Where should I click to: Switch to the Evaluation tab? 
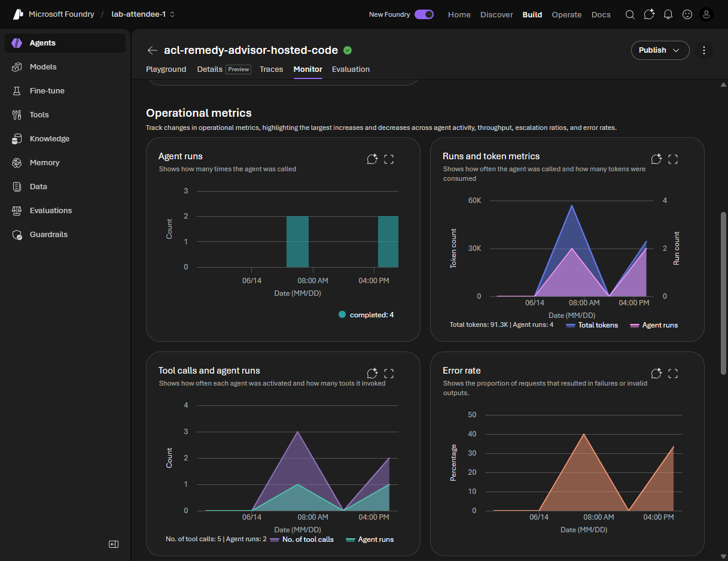coord(351,69)
